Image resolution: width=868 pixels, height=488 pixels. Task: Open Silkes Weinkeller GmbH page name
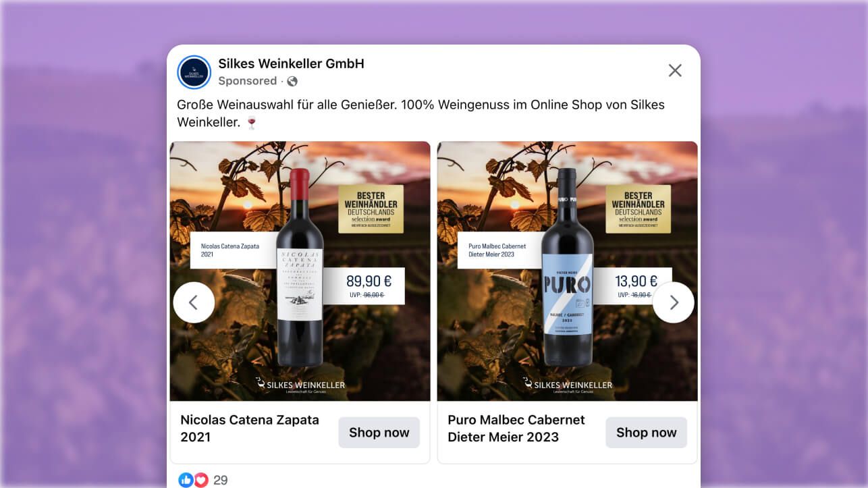pos(291,63)
